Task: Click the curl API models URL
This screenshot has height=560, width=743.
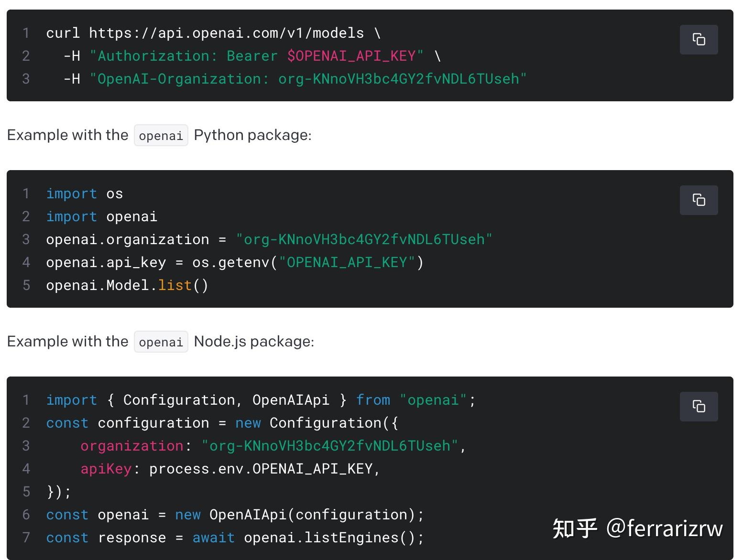Action: [x=226, y=33]
